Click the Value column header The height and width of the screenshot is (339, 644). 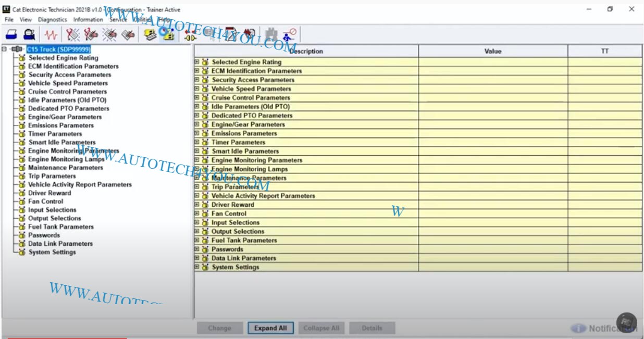492,51
